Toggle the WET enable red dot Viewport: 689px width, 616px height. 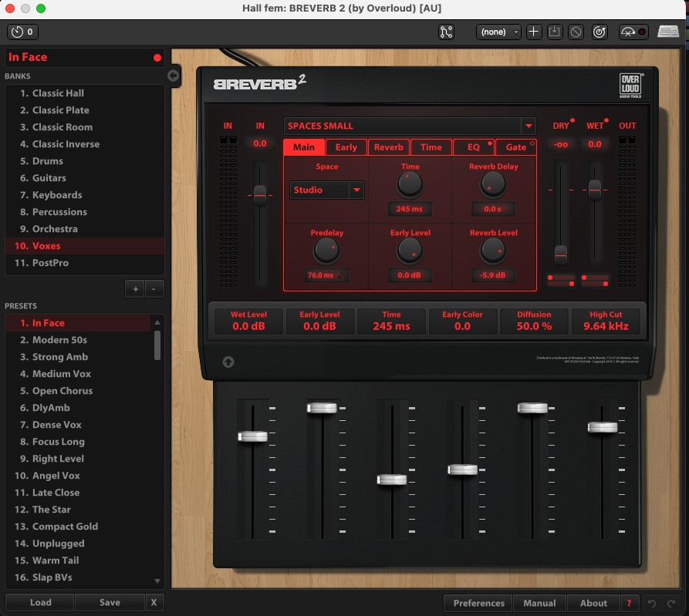[606, 120]
